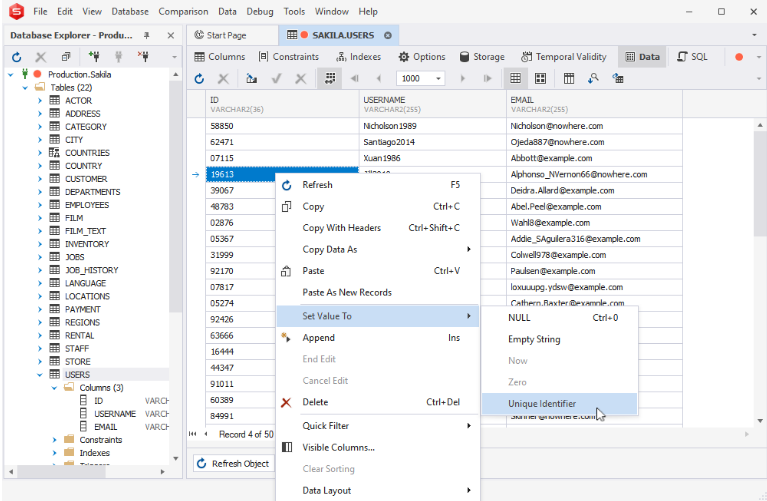
Task: Go to the first page arrow
Action: coord(355,78)
